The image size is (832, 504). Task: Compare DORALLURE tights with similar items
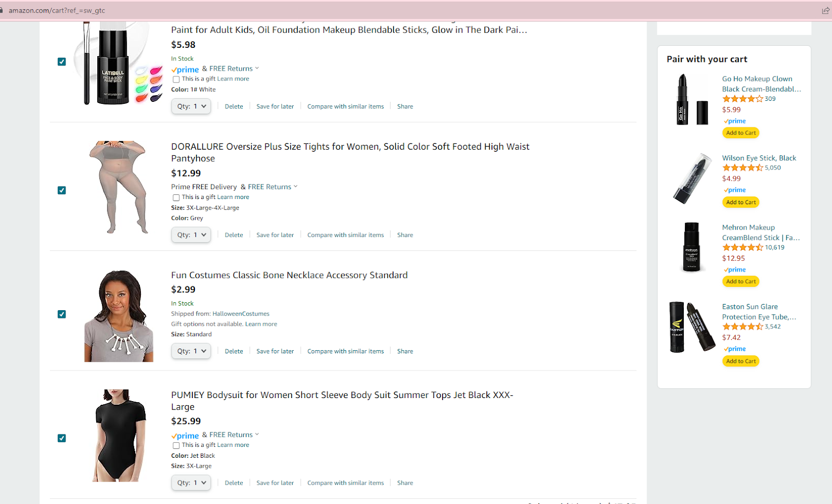tap(345, 235)
